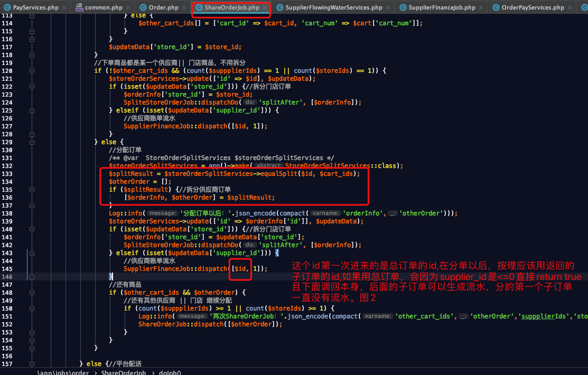Click the ShareOrderJob breadcrumb
588x375 pixels.
(x=124, y=372)
